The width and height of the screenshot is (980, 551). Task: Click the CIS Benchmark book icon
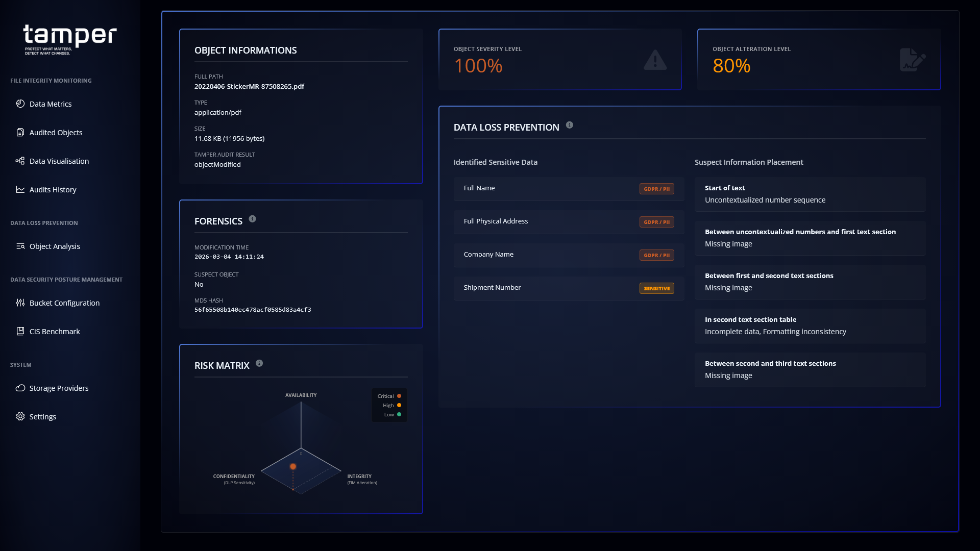pos(20,331)
